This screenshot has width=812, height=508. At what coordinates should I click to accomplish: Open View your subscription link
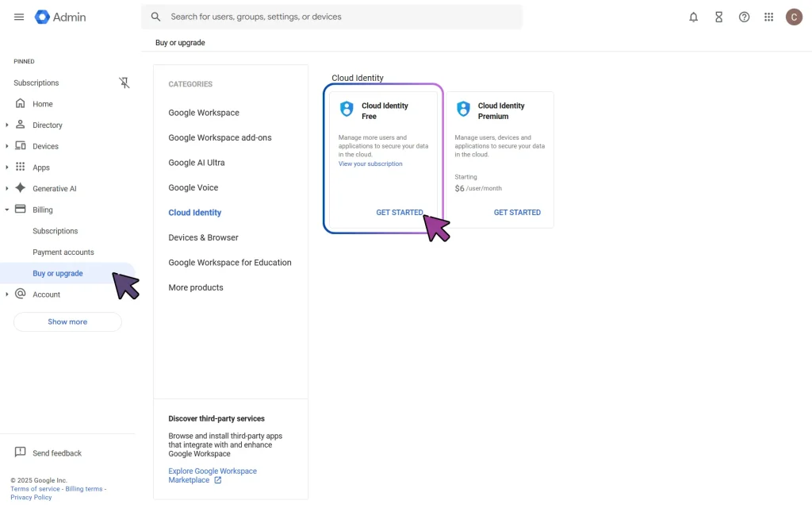(x=370, y=164)
